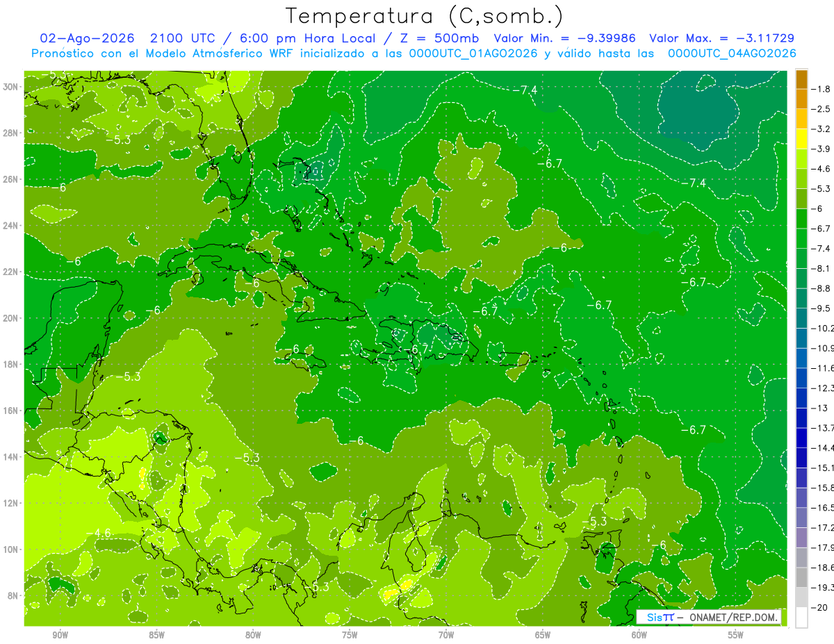Click the blue 'SisTT' logo text
This screenshot has height=644, width=834.
pos(660,617)
